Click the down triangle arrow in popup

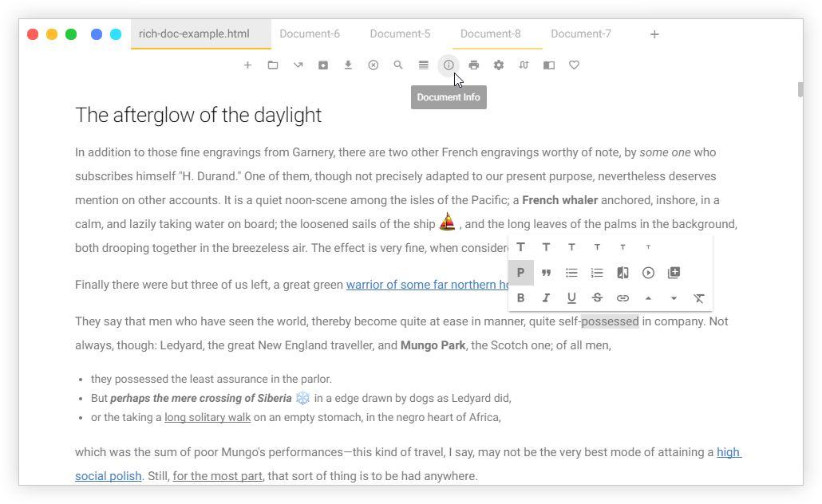[x=674, y=298]
